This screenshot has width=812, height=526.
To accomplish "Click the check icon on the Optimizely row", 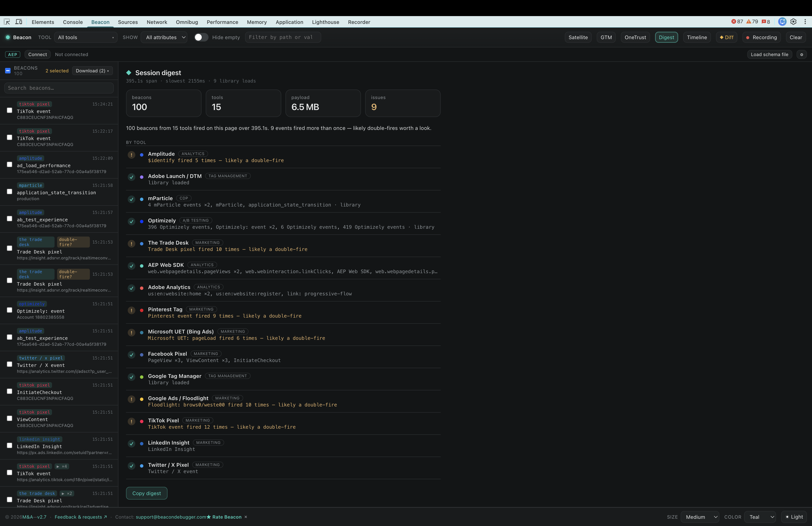I will pyautogui.click(x=131, y=222).
